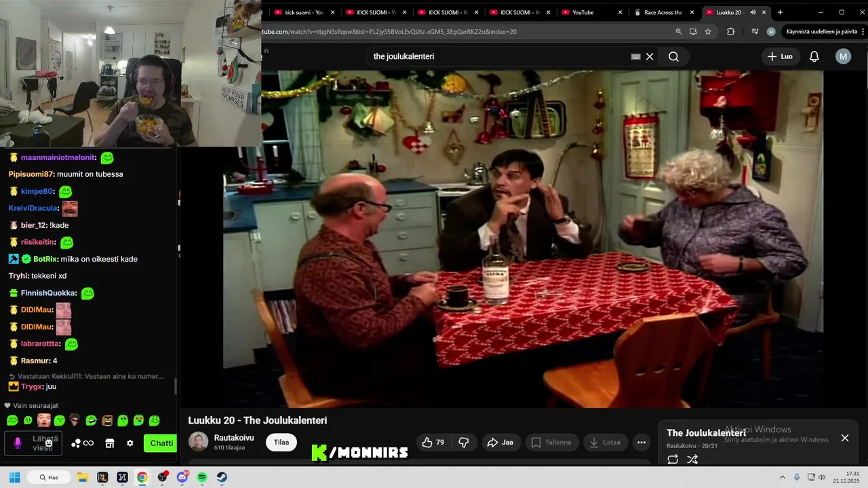Expand the system tray hidden icons chevron
Viewport: 868px width, 488px height.
click(x=782, y=477)
